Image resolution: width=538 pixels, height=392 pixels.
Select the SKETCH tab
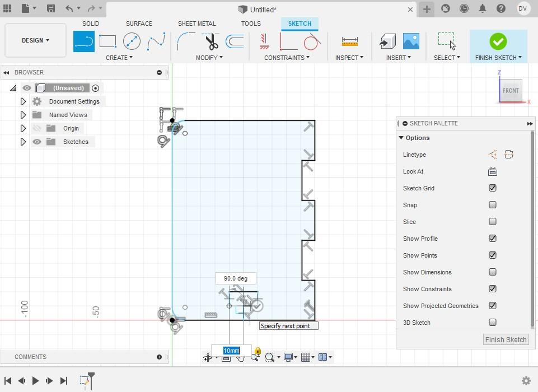[300, 24]
